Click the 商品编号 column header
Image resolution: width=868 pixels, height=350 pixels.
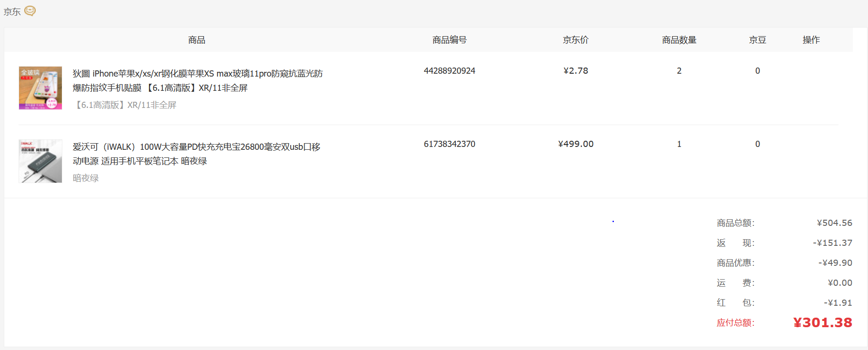point(450,40)
